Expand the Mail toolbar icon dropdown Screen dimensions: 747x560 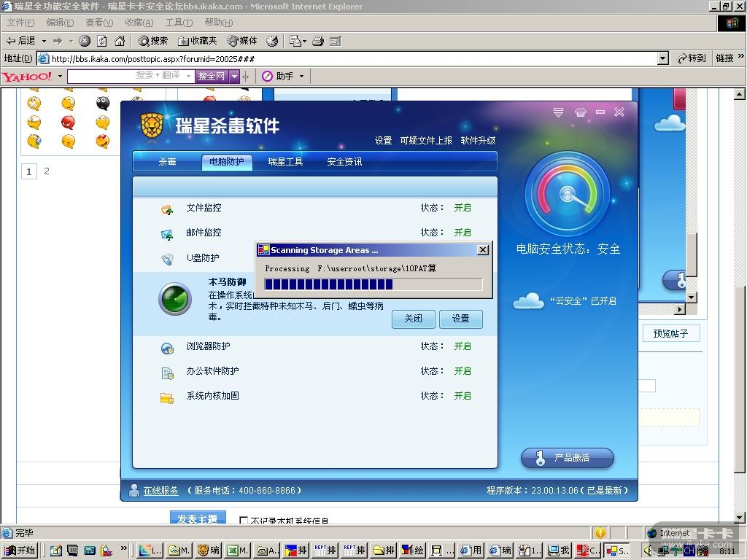pos(304,41)
